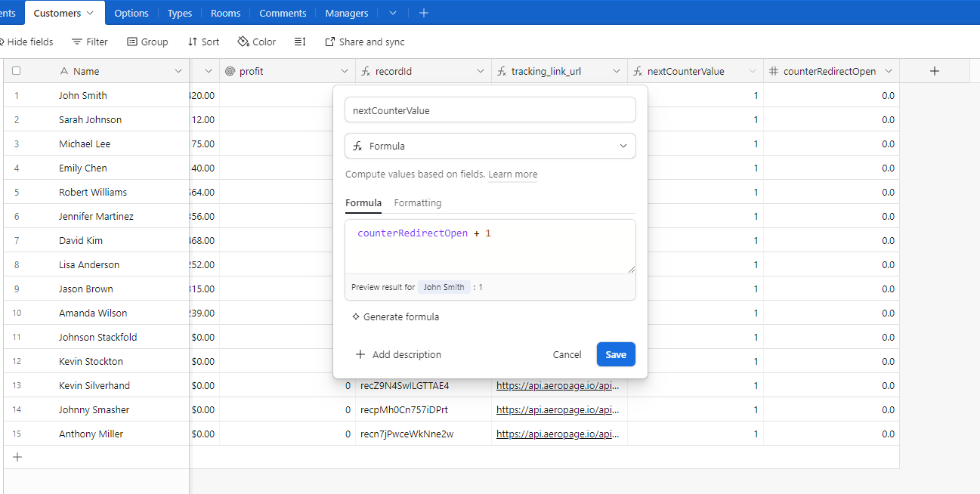Viewport: 980px width, 494px height.
Task: Click the counterRedirectOpen column header
Action: (831, 71)
